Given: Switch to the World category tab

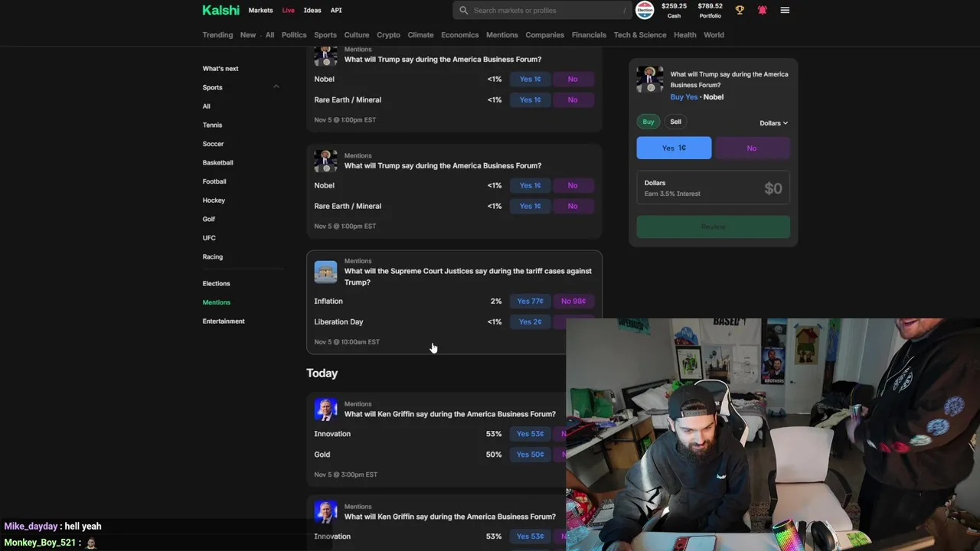Looking at the screenshot, I should click(714, 34).
